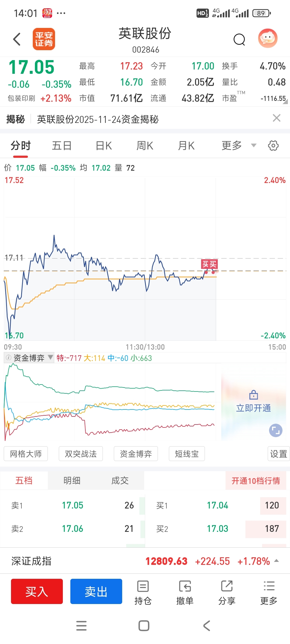Tap the back arrow at top left

pos(17,39)
